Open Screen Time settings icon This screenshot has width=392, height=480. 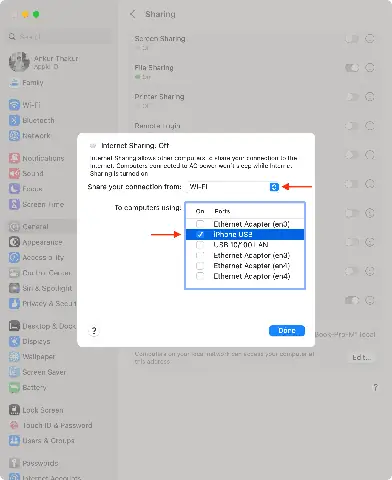14,204
